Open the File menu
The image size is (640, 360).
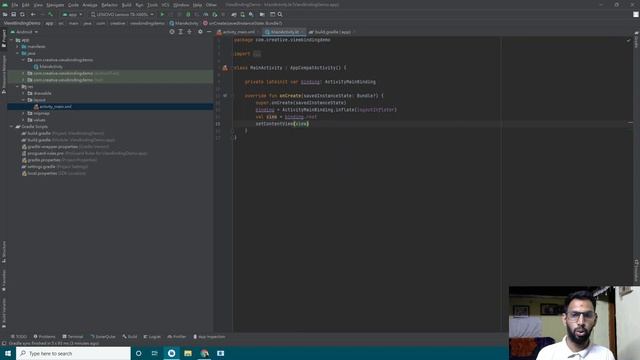(x=15, y=5)
